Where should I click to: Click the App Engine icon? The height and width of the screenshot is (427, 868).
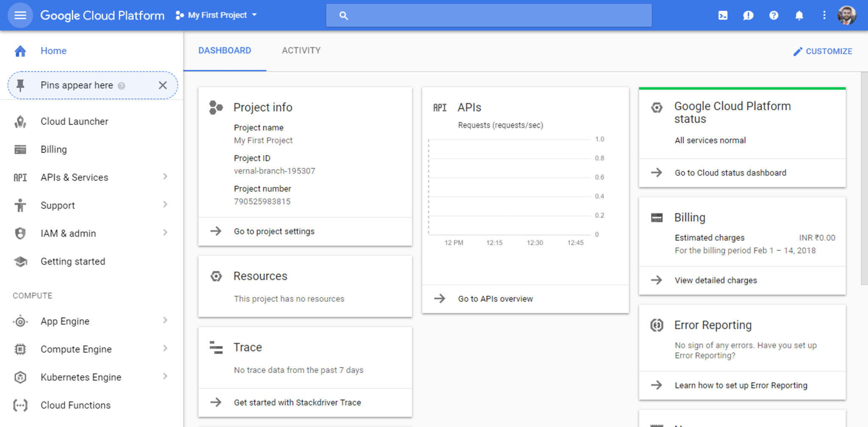20,321
